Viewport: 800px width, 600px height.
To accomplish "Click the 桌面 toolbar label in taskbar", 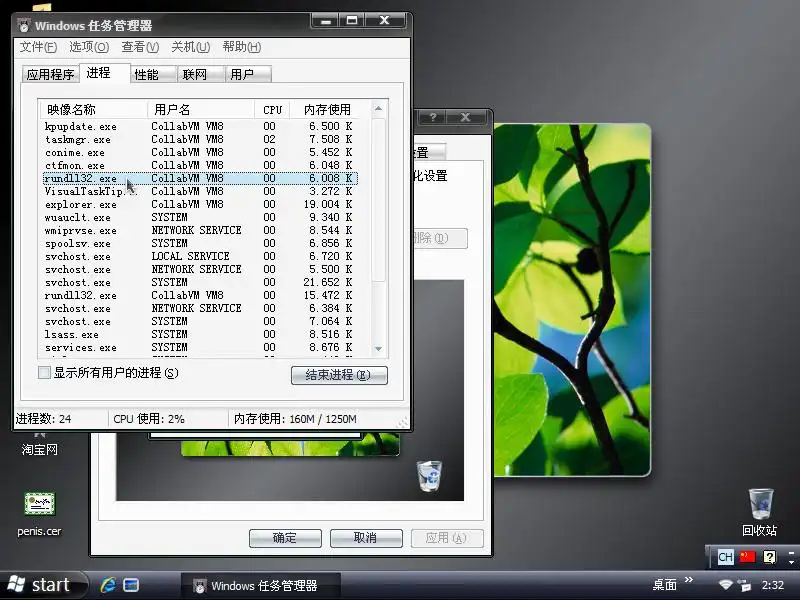I will click(665, 585).
